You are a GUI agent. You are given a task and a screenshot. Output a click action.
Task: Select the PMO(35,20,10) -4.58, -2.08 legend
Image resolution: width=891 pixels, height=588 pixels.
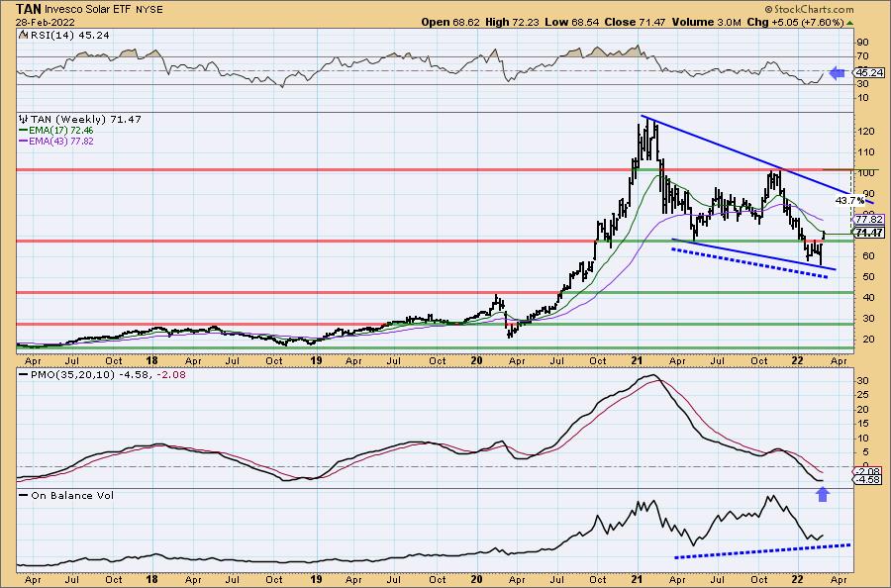(x=102, y=375)
